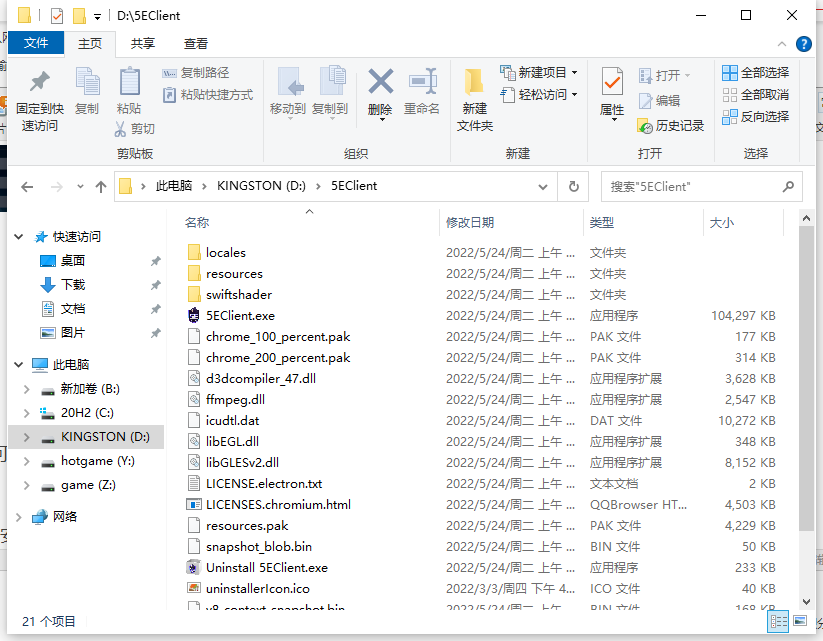The image size is (823, 641).
Task: Select Desktop (桌面) in quick access
Action: 72,261
